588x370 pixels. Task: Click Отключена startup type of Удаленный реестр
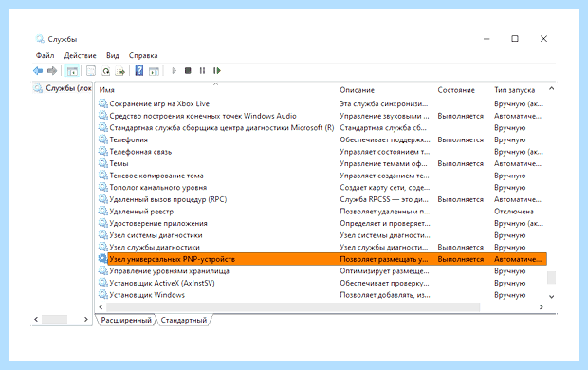(514, 212)
